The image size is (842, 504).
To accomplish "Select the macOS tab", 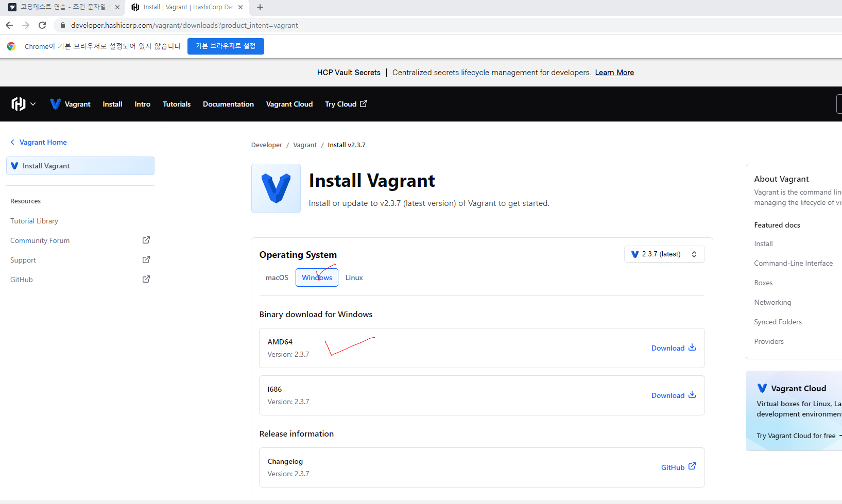I will pyautogui.click(x=277, y=277).
